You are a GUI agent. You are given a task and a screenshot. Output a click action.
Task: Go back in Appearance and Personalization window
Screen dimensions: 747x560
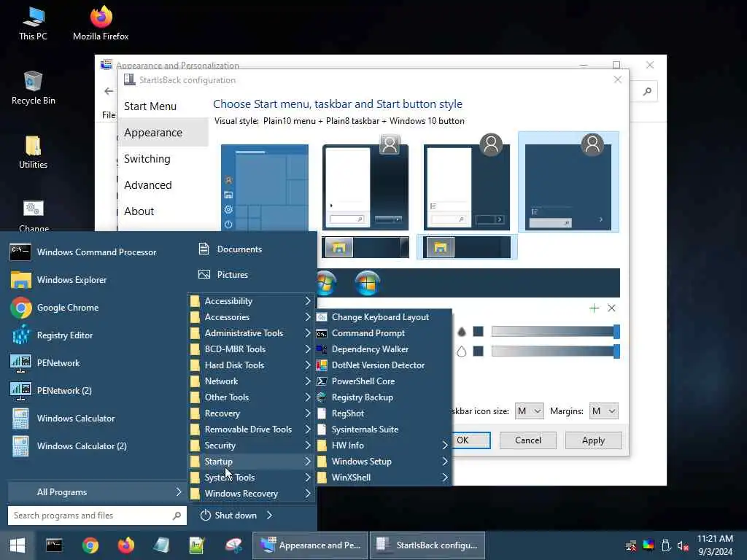109,91
